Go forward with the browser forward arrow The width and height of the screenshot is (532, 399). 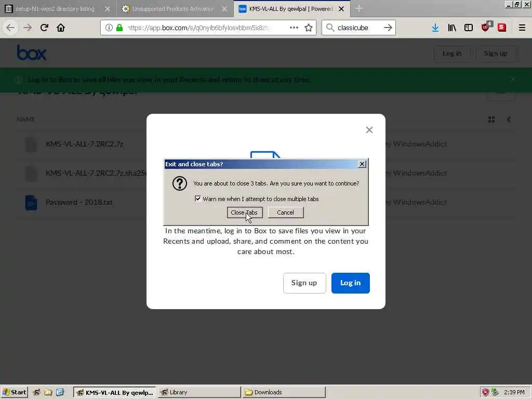(28, 28)
